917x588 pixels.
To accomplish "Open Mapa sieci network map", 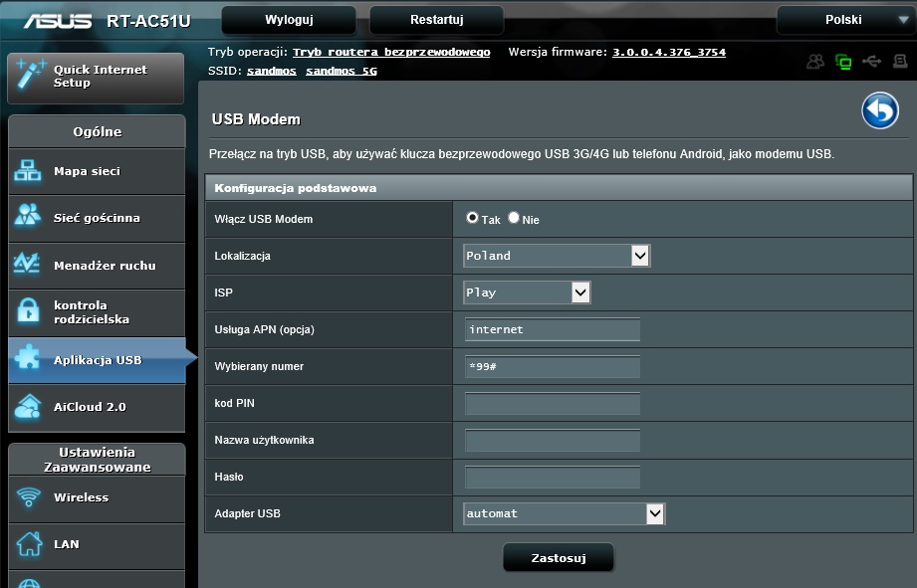I will tap(96, 171).
